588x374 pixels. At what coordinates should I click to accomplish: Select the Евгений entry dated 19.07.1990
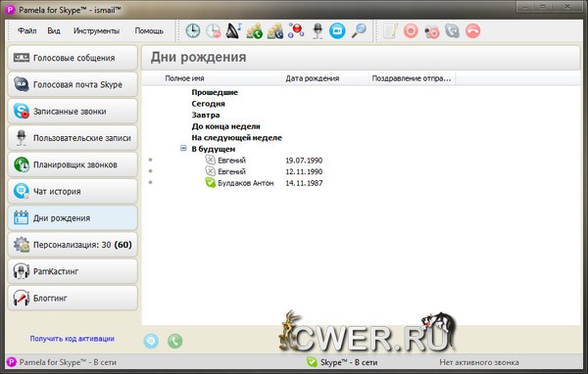click(x=231, y=161)
